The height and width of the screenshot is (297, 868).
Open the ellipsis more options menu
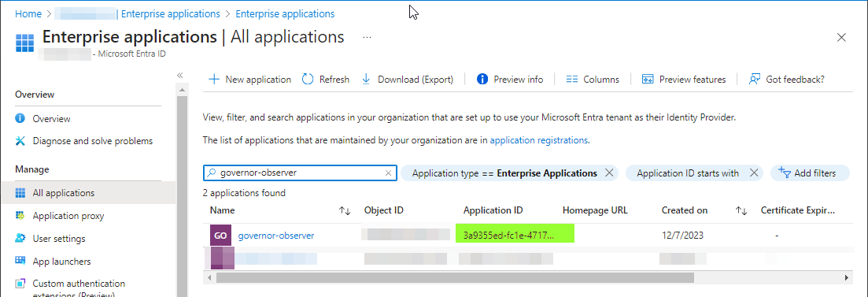(367, 37)
